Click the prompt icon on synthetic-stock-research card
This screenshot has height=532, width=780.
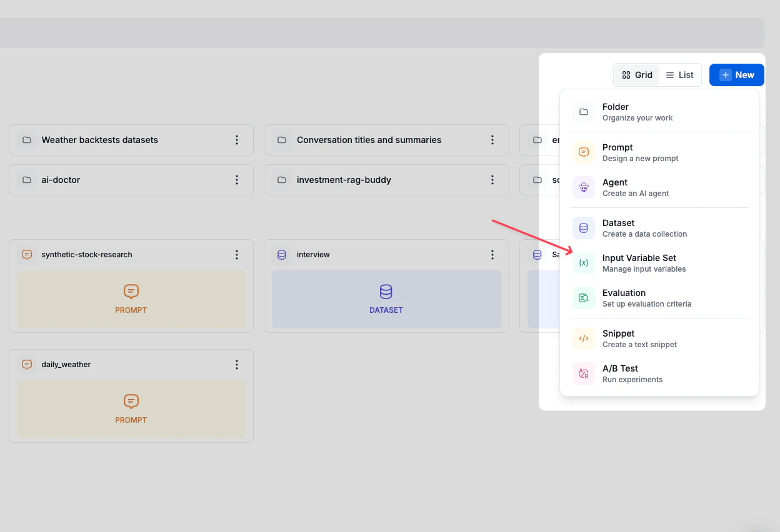[x=26, y=254]
